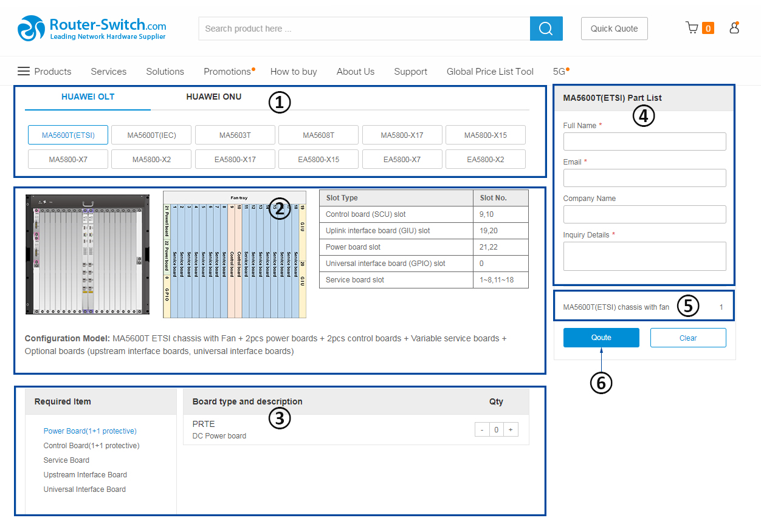The width and height of the screenshot is (761, 532).
Task: Select the EA5800-X17 model
Action: (x=235, y=159)
